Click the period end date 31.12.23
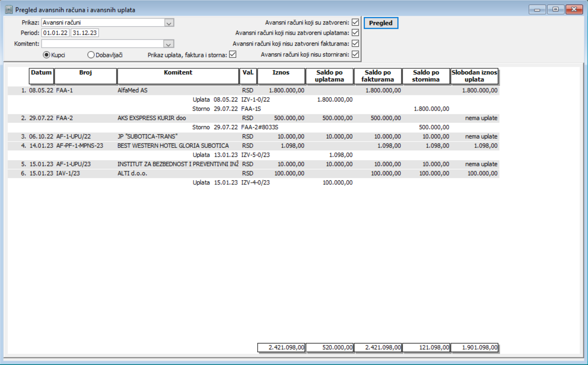 (x=85, y=33)
